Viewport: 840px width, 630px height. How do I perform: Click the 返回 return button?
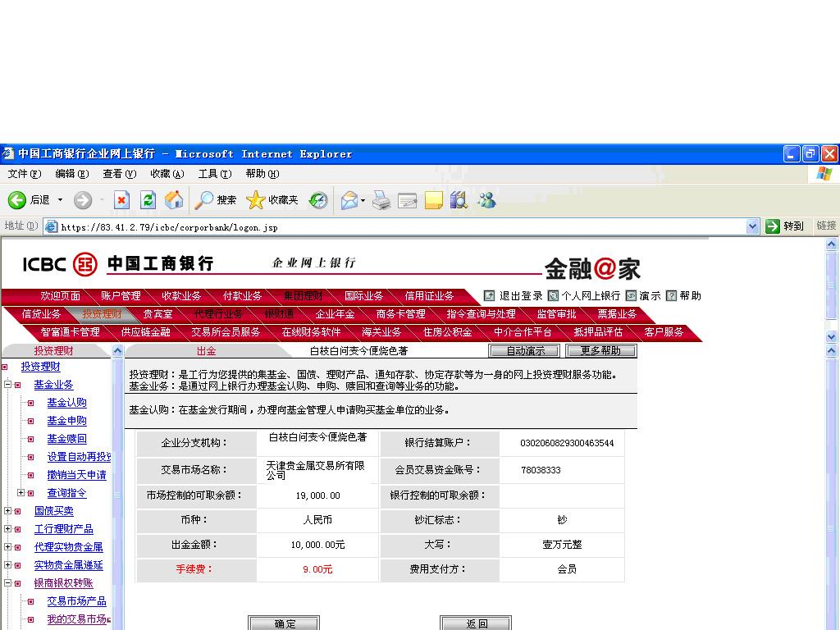(x=476, y=623)
